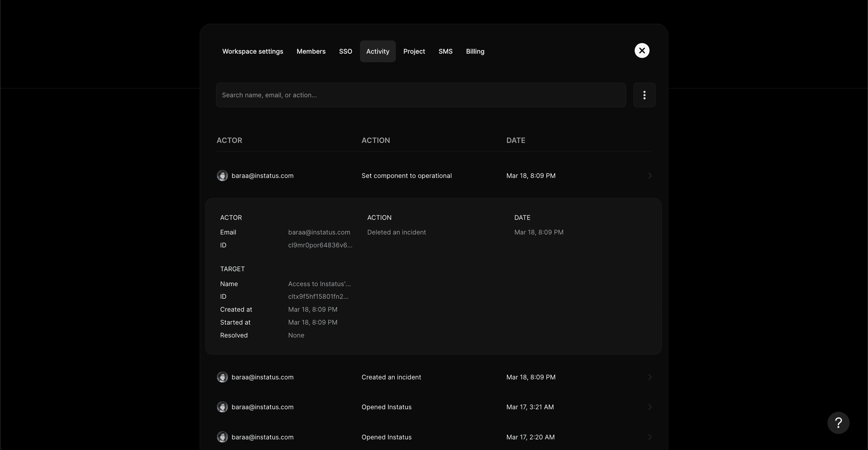Close the workspace settings modal
The width and height of the screenshot is (868, 450).
pyautogui.click(x=642, y=51)
